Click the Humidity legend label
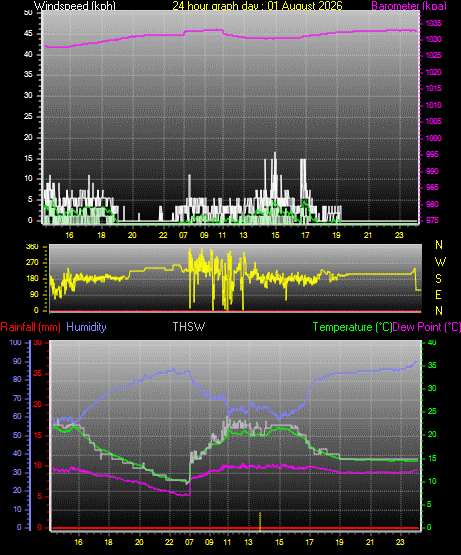The width and height of the screenshot is (461, 555). [86, 327]
